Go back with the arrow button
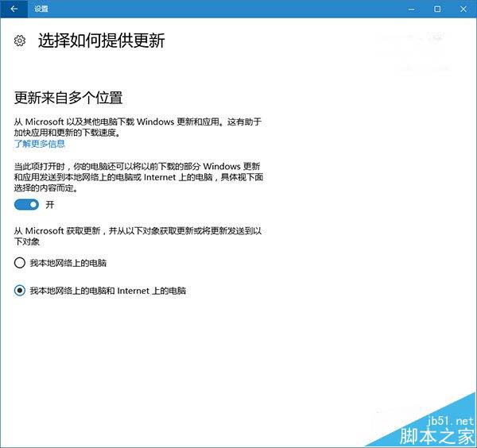The width and height of the screenshot is (477, 448). [x=14, y=9]
